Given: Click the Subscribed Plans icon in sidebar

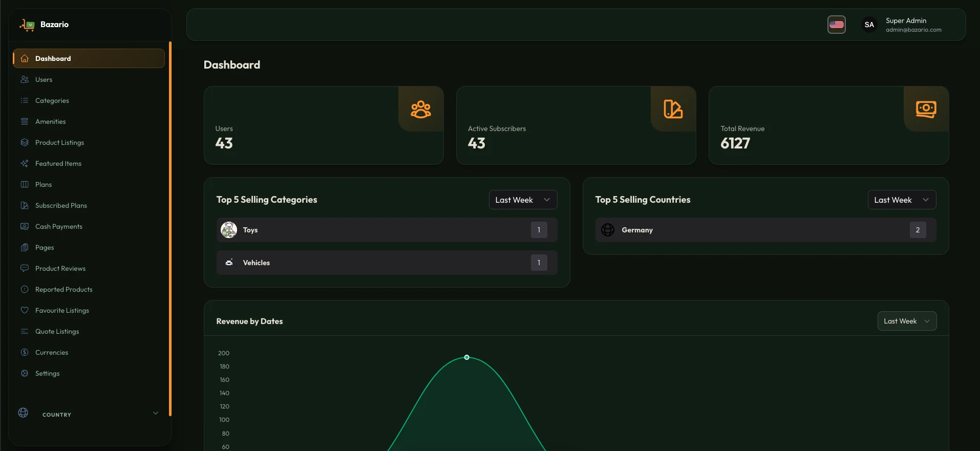Looking at the screenshot, I should pyautogui.click(x=25, y=205).
